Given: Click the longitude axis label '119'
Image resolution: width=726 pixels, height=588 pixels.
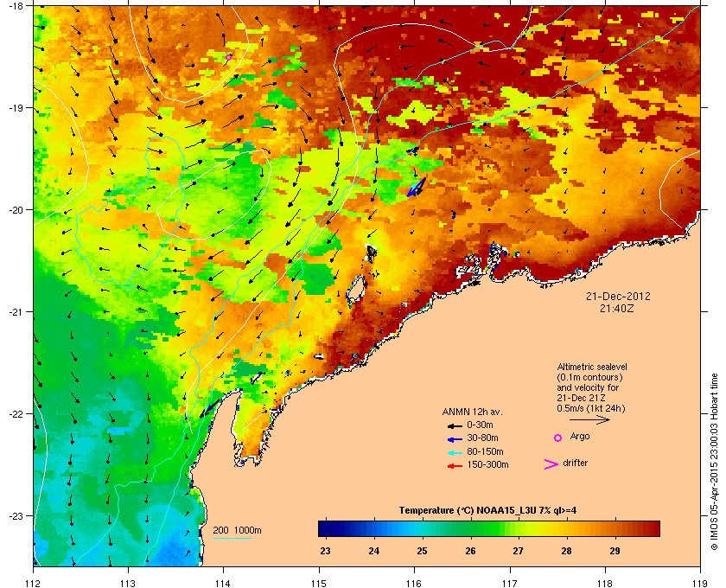Looking at the screenshot, I should click(700, 584).
